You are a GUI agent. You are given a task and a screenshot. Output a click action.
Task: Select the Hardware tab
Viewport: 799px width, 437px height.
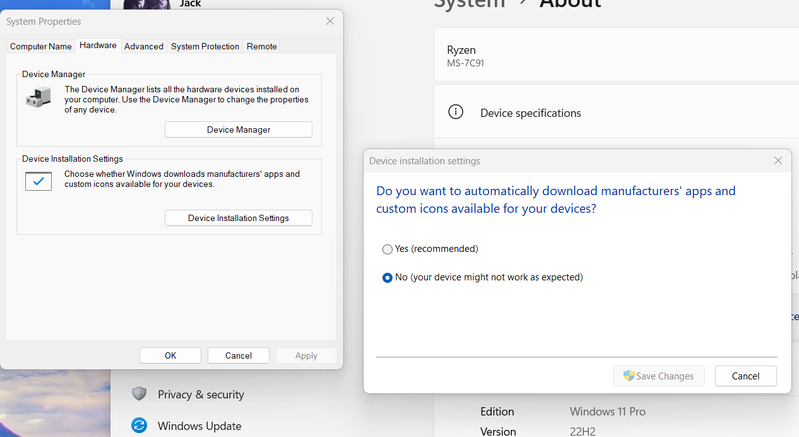click(98, 45)
